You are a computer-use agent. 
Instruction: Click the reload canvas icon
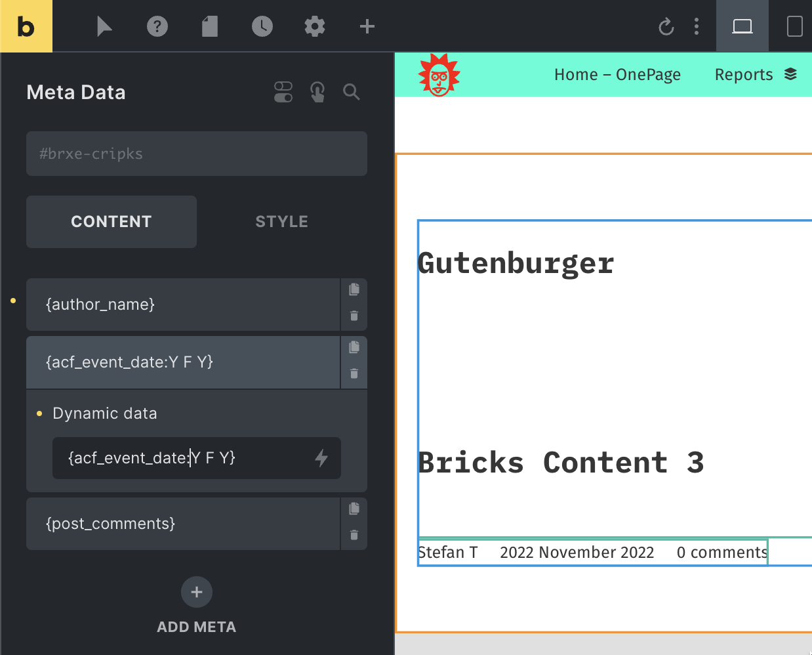click(666, 26)
